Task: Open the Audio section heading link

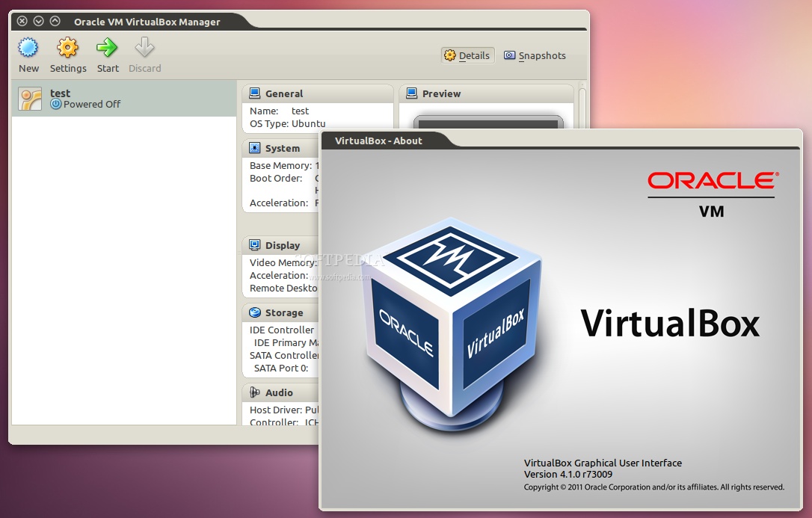Action: 279,392
